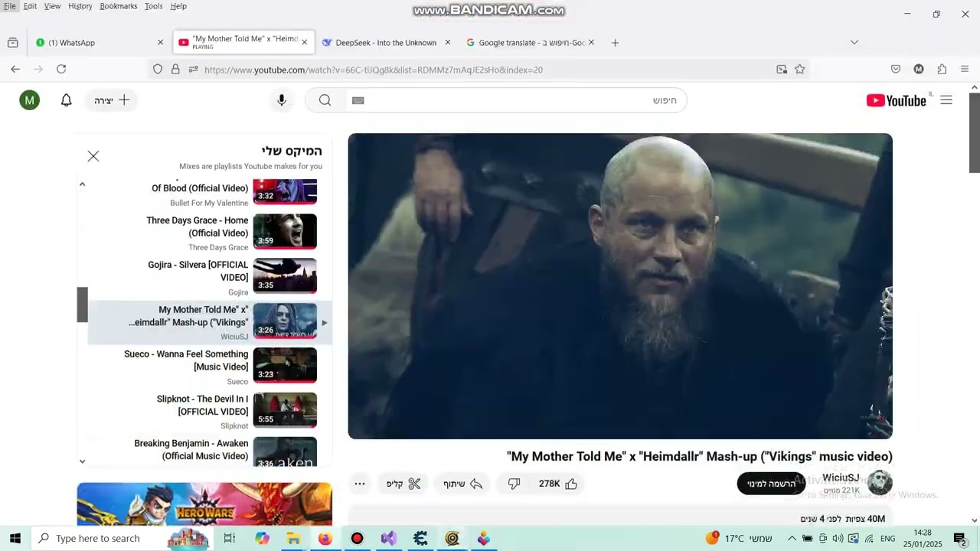Open the Bookmarks menu
Image resolution: width=980 pixels, height=551 pixels.
coord(119,6)
